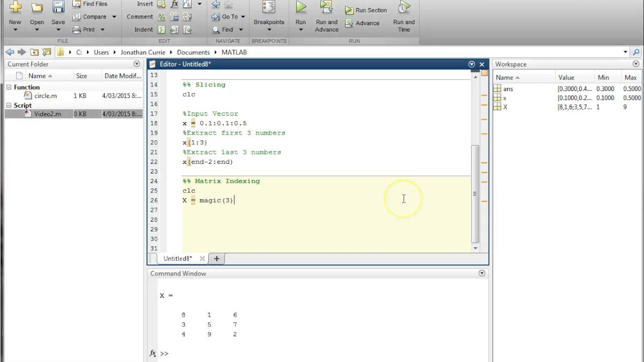Click the editor vertical scrollbar thumb
Image resolution: width=644 pixels, height=362 pixels.
point(475,194)
